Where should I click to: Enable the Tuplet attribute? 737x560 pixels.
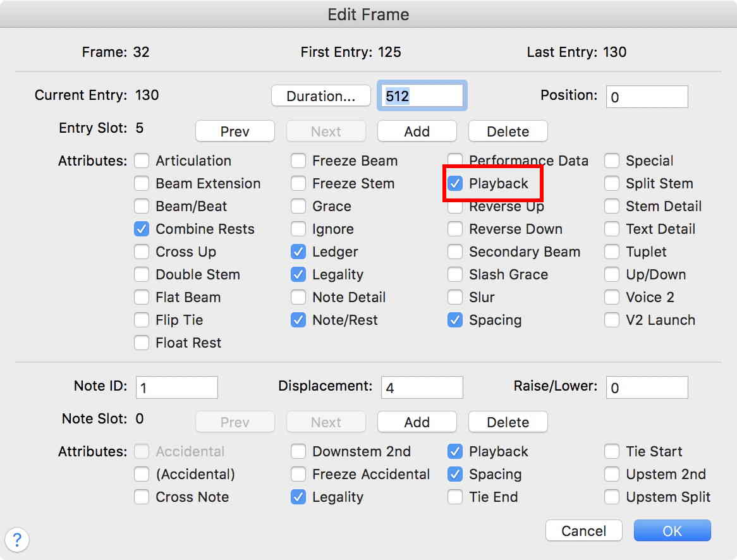[x=612, y=252]
